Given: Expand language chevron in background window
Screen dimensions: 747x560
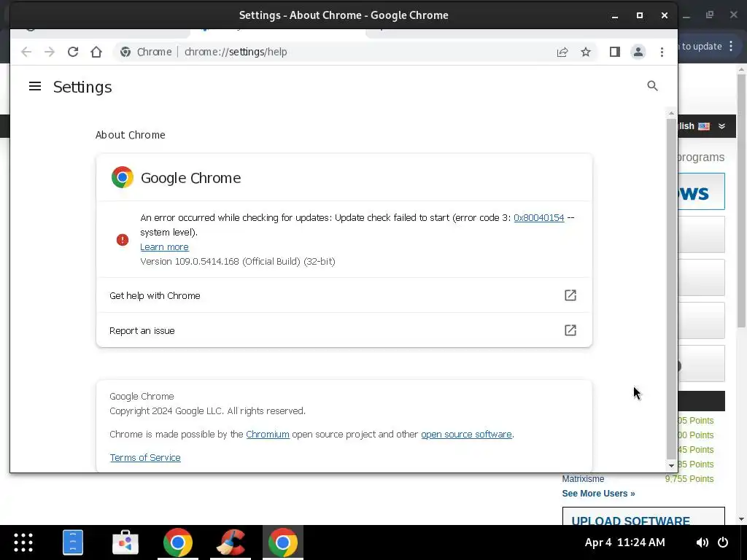Looking at the screenshot, I should [721, 126].
